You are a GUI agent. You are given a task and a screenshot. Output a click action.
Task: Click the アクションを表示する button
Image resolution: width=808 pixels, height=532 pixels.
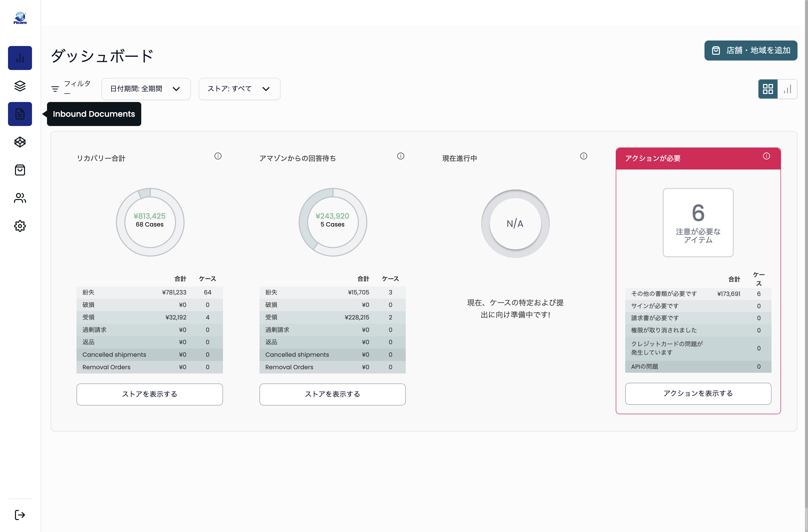click(698, 393)
